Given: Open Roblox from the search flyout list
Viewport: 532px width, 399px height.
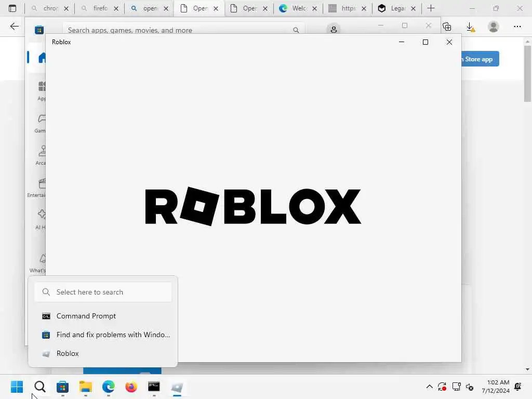Looking at the screenshot, I should tap(103, 353).
